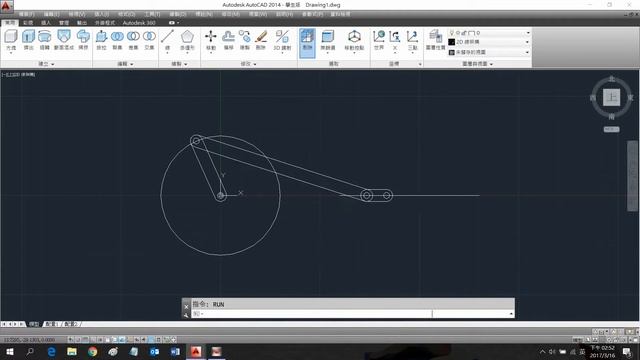
Task: Switch to the 配置2 layout tab
Action: 71,324
